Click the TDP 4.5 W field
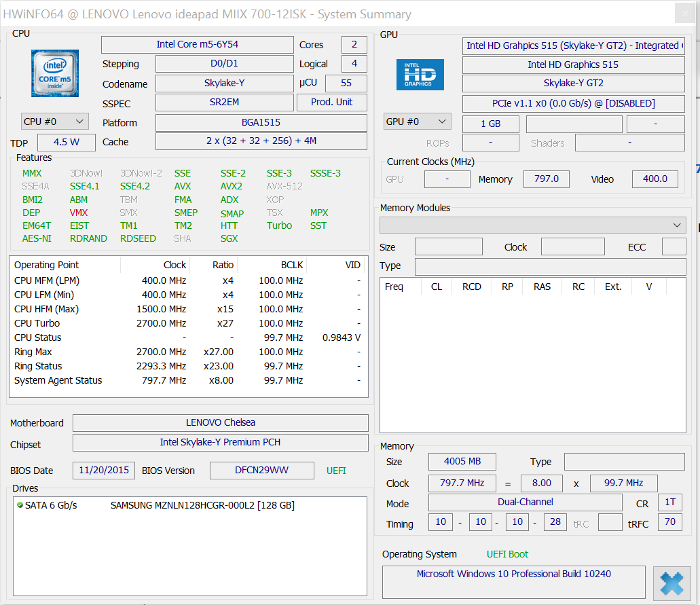The width and height of the screenshot is (700, 605). pos(66,143)
